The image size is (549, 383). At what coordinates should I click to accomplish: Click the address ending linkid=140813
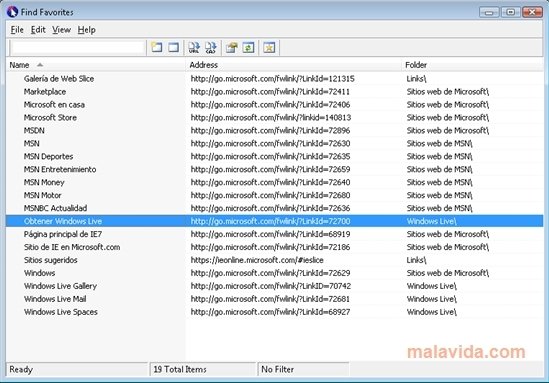coord(271,118)
